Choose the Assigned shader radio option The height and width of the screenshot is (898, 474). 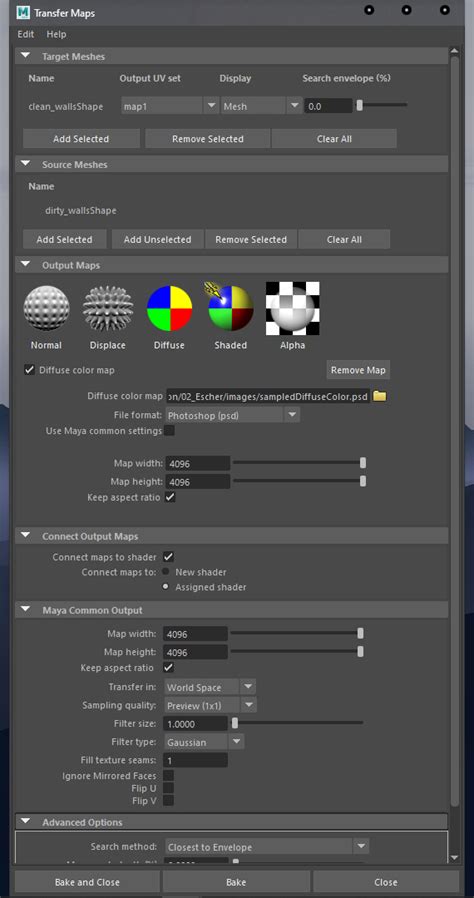pos(165,586)
